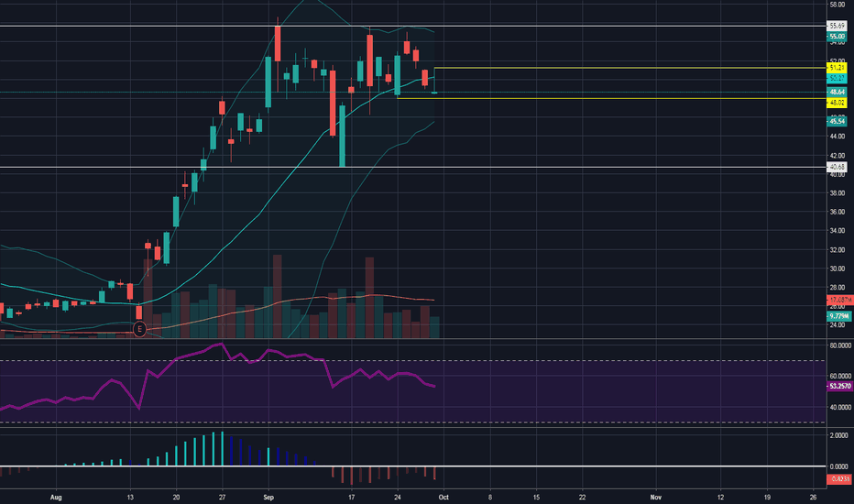
Task: Click the '27' date label on the time axis
Action: pos(223,497)
